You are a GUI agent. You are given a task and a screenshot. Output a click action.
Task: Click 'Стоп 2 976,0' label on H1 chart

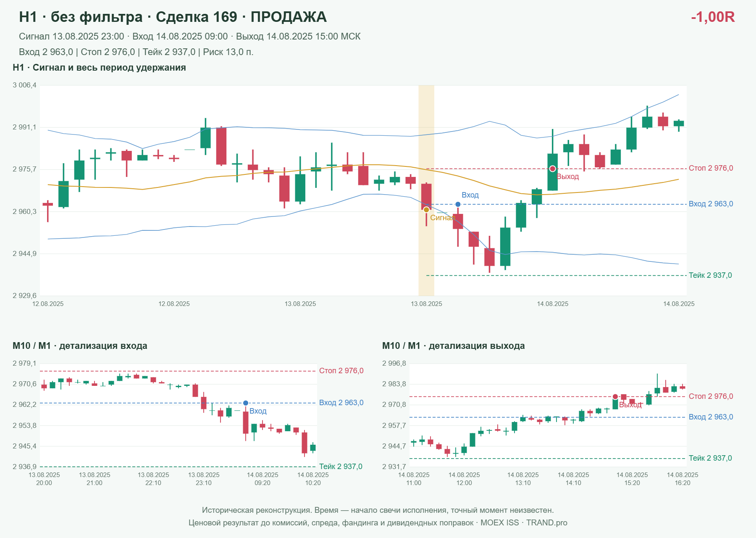pos(711,168)
